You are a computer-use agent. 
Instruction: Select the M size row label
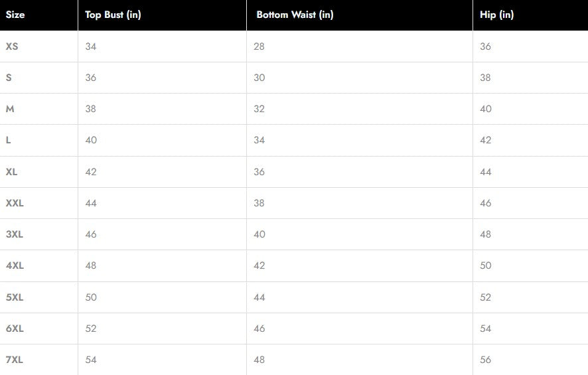tap(10, 109)
